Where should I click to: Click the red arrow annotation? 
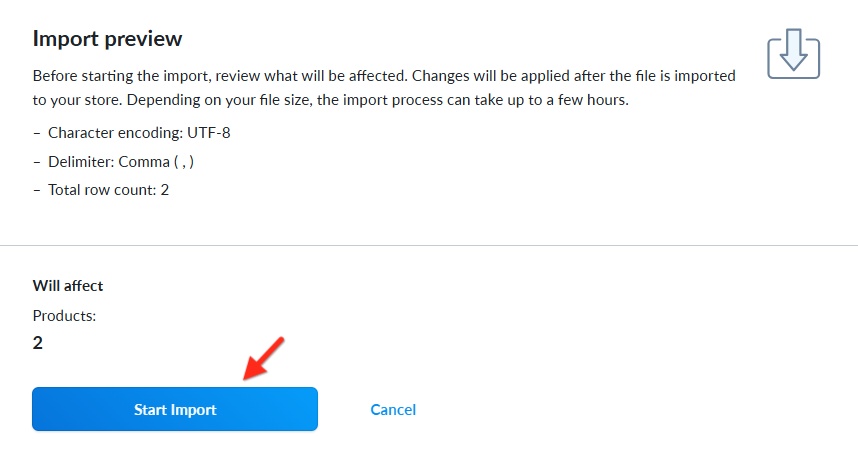(263, 358)
